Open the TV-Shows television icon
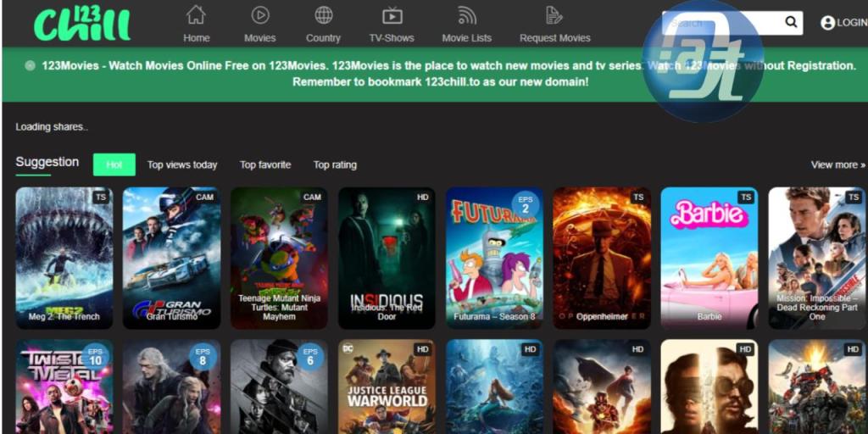The height and width of the screenshot is (434, 868). (x=392, y=15)
